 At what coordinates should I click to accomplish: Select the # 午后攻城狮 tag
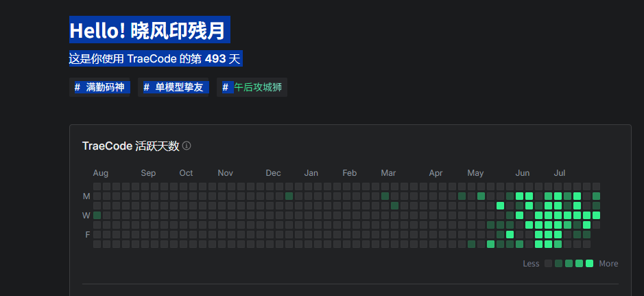[252, 87]
